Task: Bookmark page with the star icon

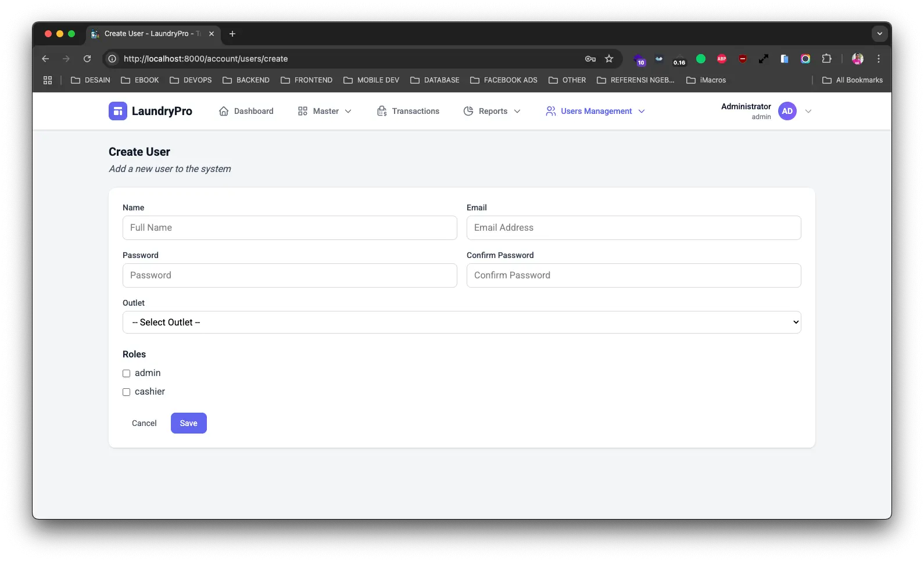Action: tap(609, 59)
